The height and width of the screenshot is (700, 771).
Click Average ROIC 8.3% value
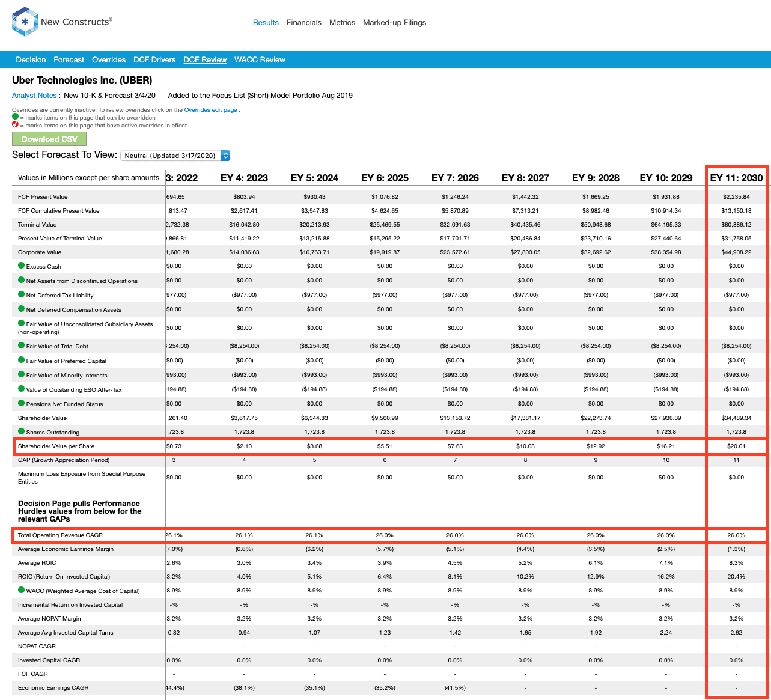(736, 563)
